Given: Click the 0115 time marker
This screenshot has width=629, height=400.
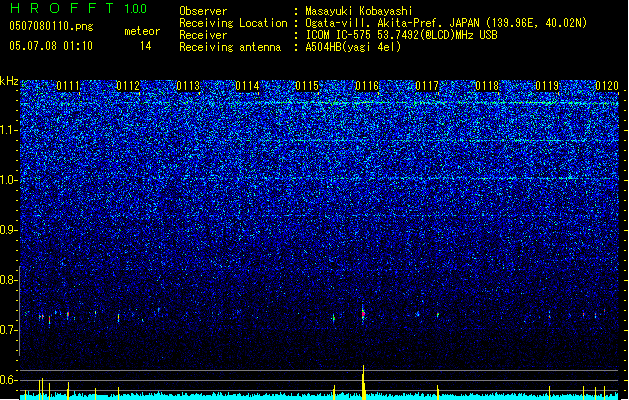Looking at the screenshot, I should point(307,86).
